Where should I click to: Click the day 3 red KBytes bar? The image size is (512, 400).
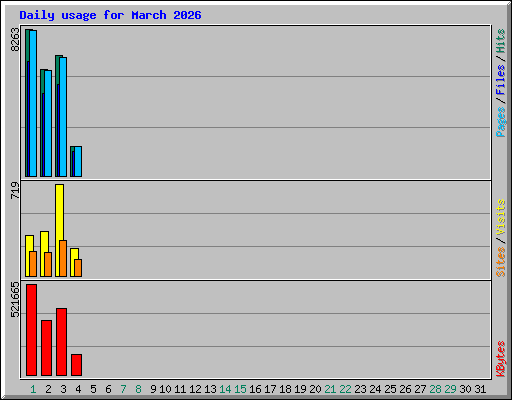61,342
